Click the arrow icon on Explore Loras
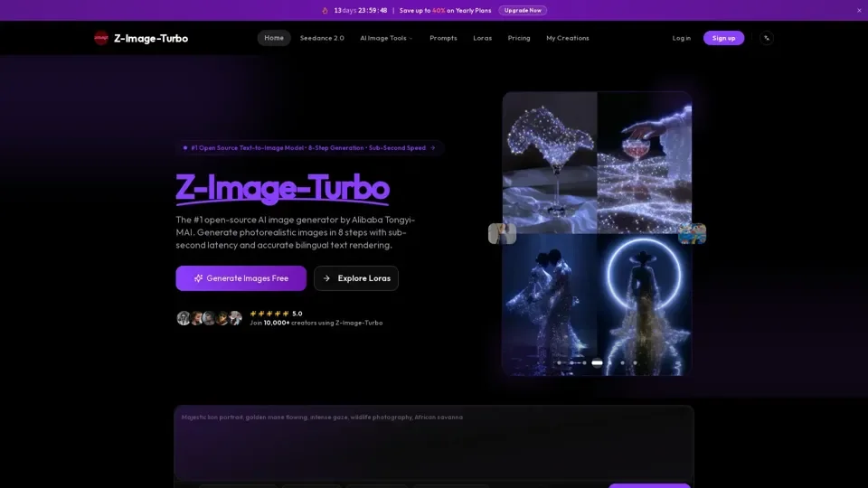 click(x=326, y=278)
